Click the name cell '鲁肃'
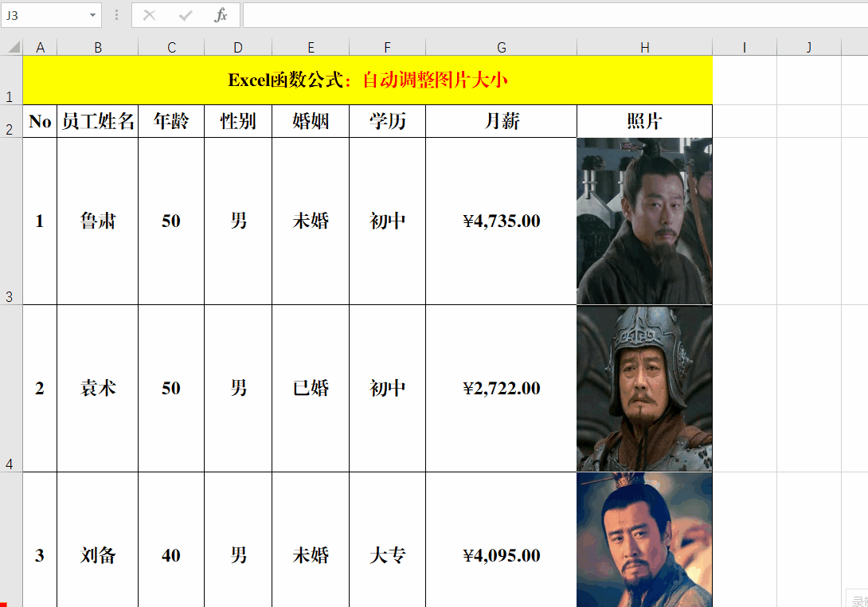The width and height of the screenshot is (868, 607). (x=97, y=221)
